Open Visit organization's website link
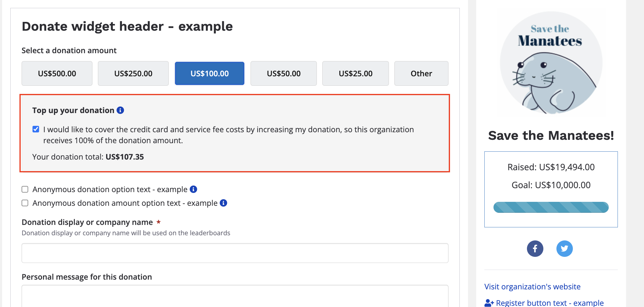The width and height of the screenshot is (644, 307). point(532,287)
